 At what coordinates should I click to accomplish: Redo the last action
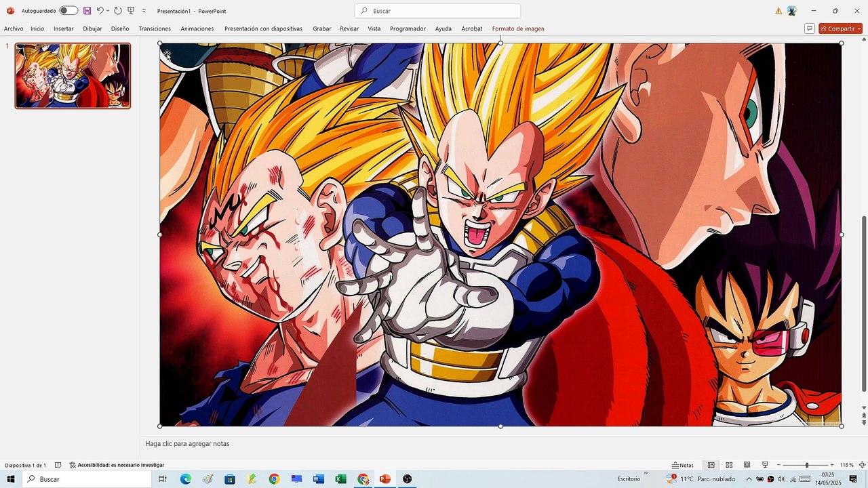[118, 11]
